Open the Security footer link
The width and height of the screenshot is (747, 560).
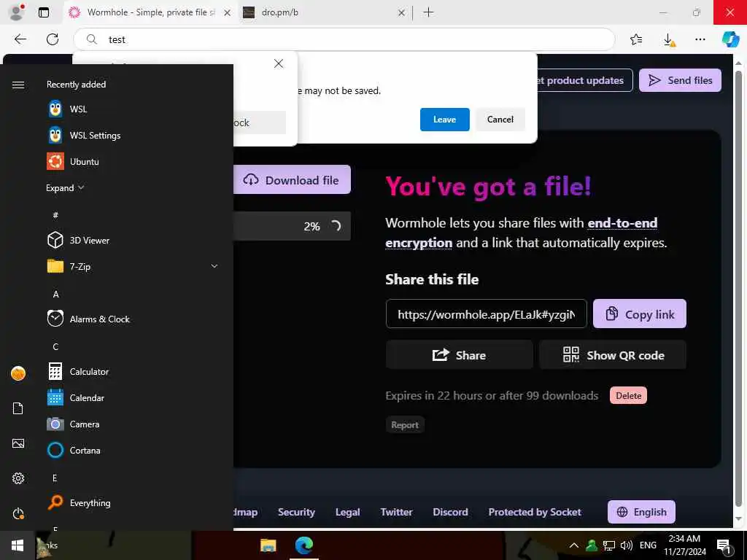pyautogui.click(x=296, y=512)
